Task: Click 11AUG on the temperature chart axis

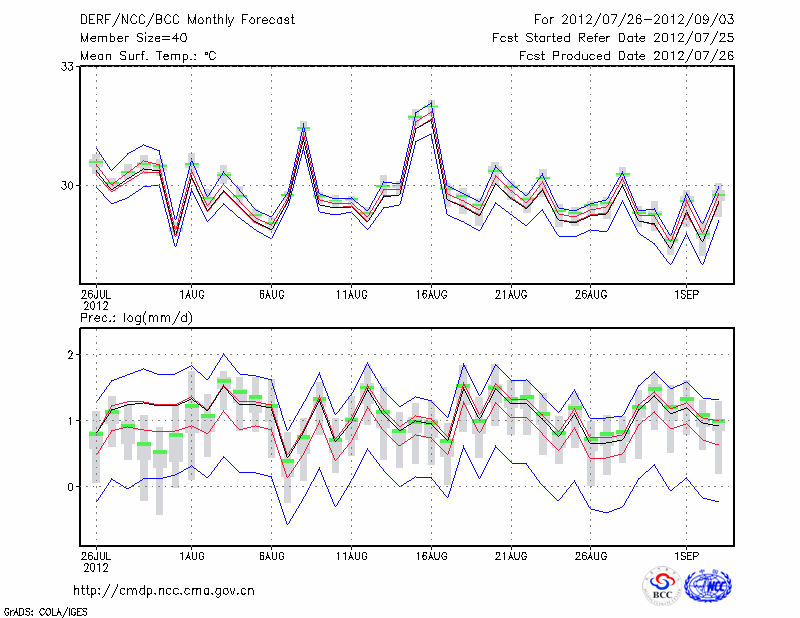Action: [351, 295]
